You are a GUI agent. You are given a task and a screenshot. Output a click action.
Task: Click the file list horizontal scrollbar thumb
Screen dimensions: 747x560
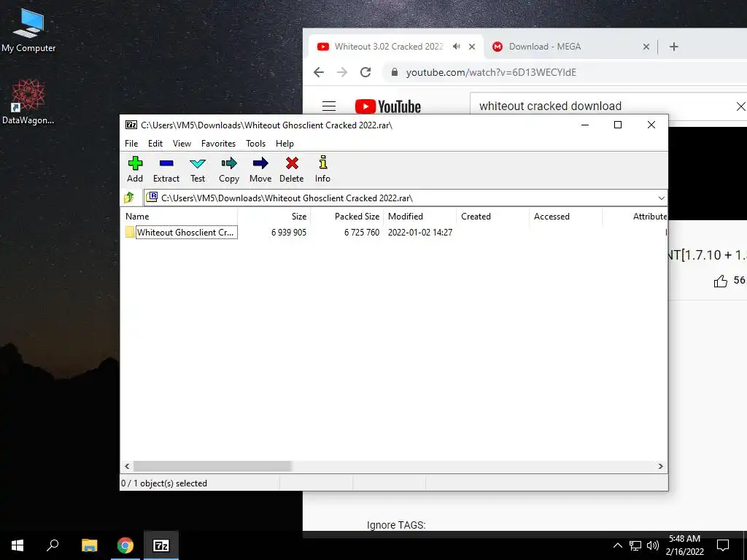(212, 466)
